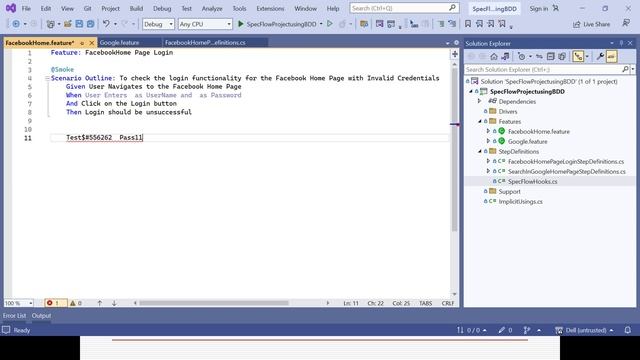Select the Support folder

click(509, 191)
